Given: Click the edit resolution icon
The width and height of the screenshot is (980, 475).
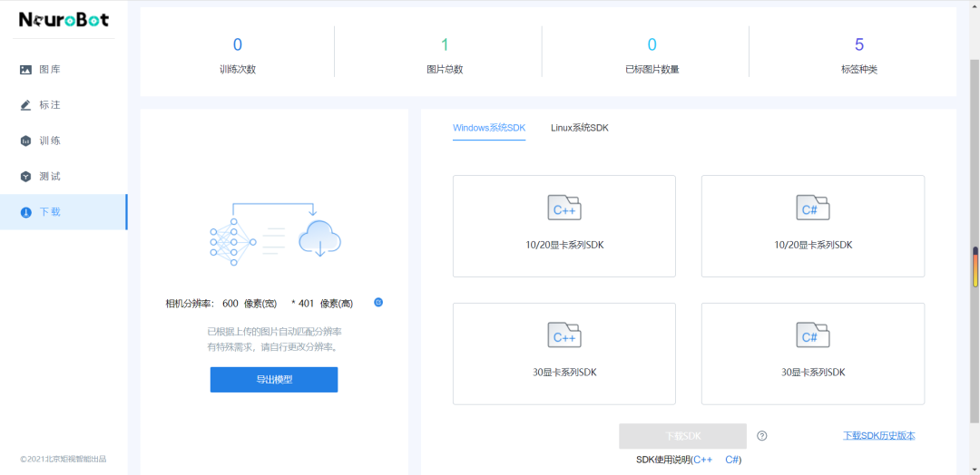Looking at the screenshot, I should click(x=378, y=303).
